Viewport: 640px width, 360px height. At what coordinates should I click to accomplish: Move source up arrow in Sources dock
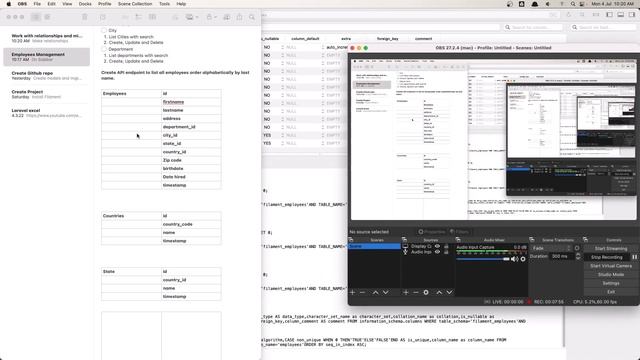[439, 292]
